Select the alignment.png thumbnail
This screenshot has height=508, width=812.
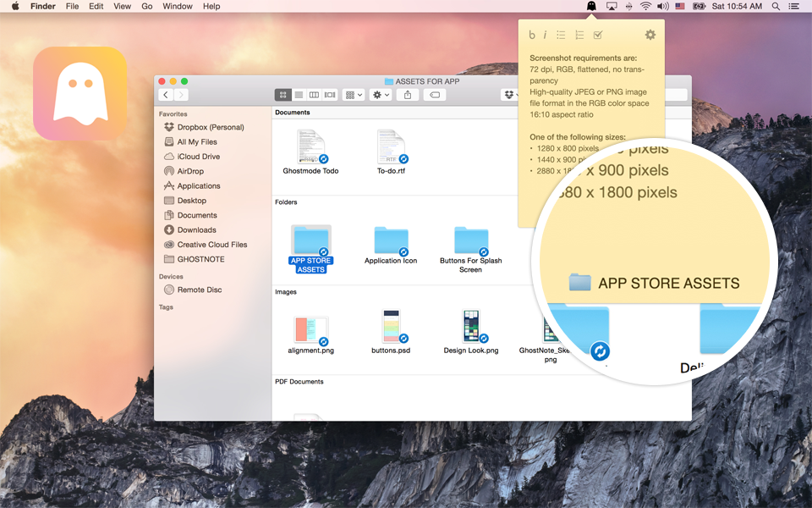[310, 329]
